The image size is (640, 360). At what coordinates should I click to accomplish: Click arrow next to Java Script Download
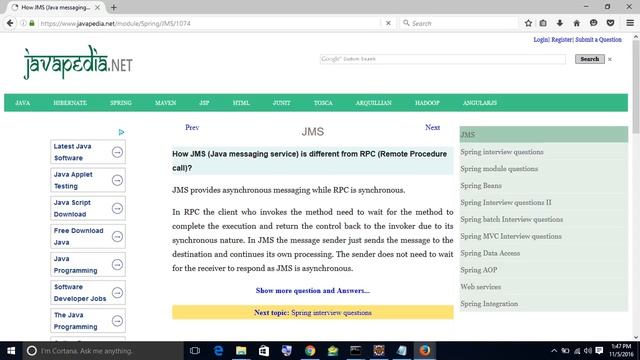117,209
